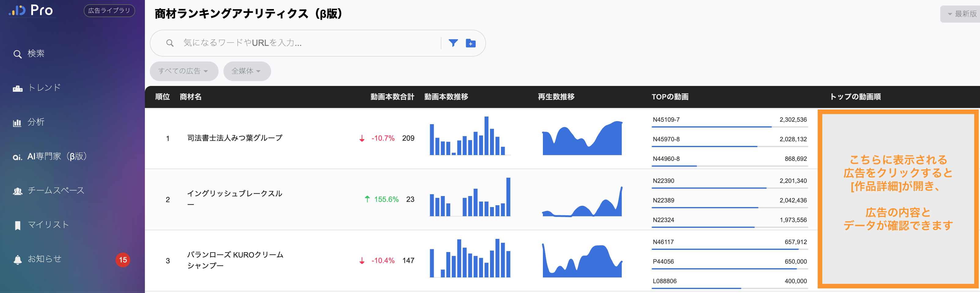
Task: Open バランローズ KUROクリームシャンプー entry
Action: coord(235,260)
